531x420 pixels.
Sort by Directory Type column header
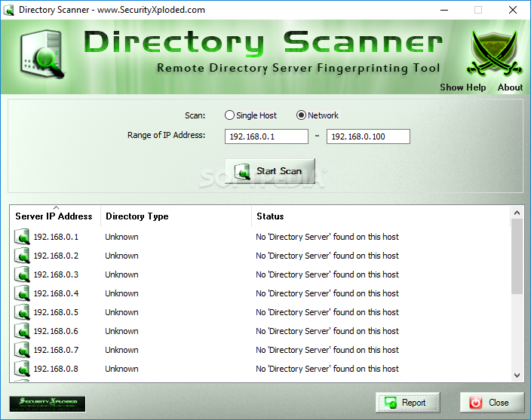[176, 216]
